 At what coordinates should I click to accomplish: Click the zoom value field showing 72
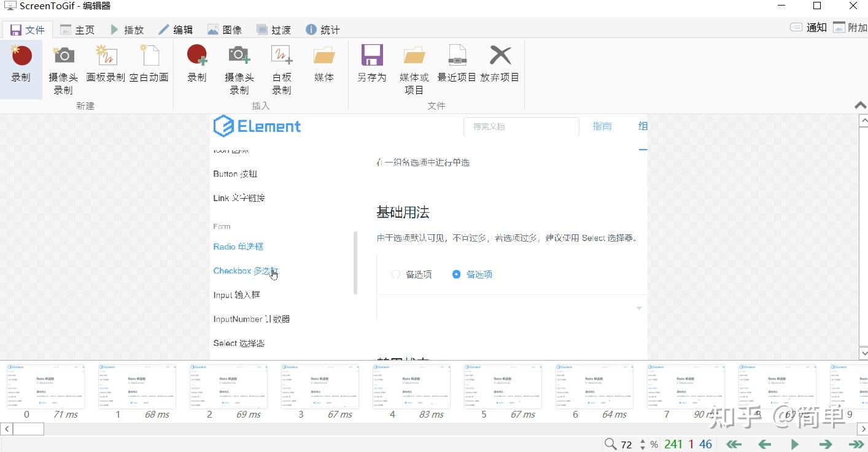[x=627, y=444]
